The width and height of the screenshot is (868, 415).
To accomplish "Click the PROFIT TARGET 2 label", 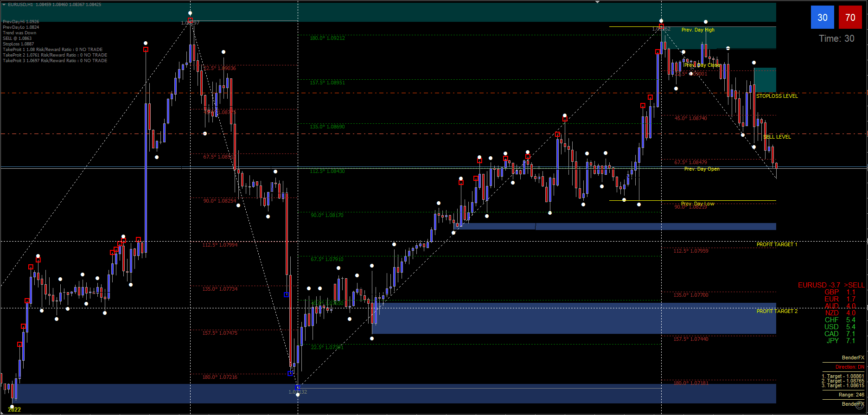I will 777,311.
